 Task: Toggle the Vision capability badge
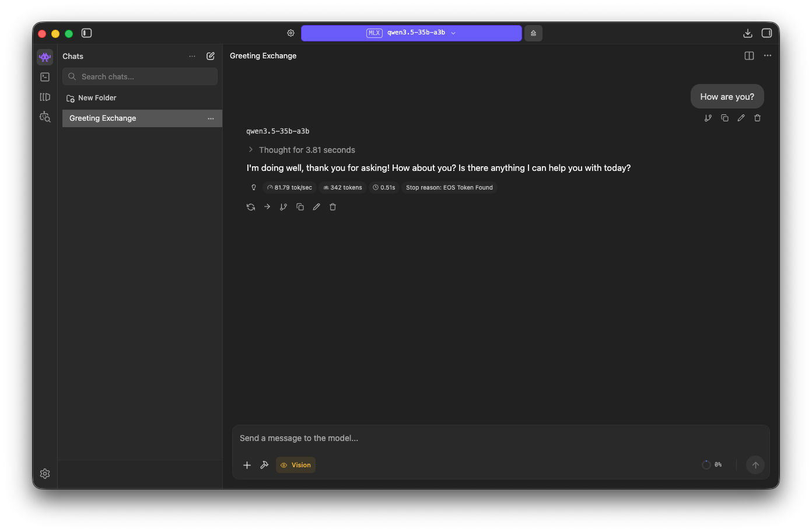tap(295, 465)
